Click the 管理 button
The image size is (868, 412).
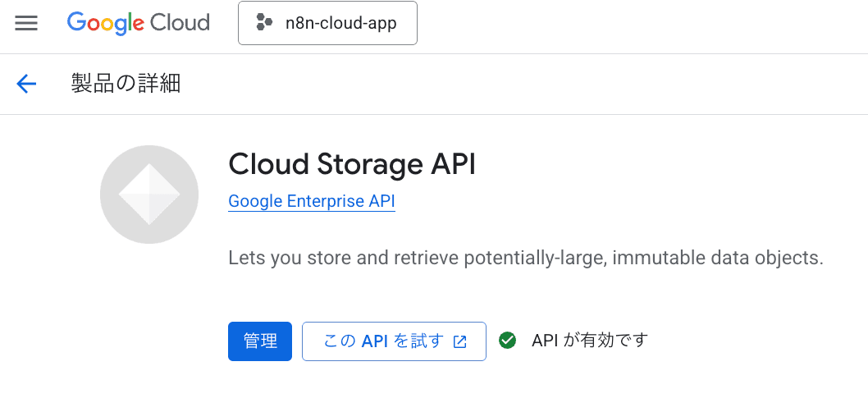[x=260, y=341]
